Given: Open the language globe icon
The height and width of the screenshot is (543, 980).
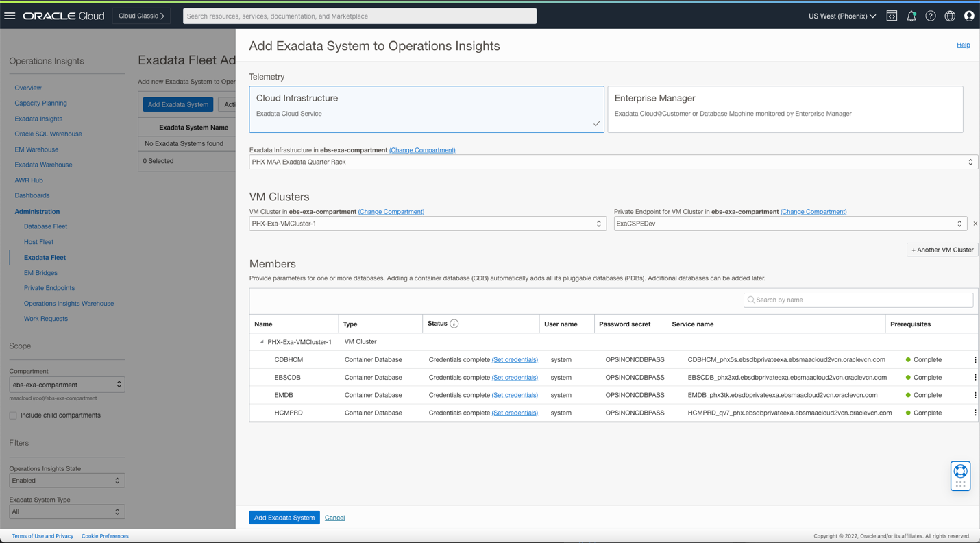Looking at the screenshot, I should (x=950, y=16).
